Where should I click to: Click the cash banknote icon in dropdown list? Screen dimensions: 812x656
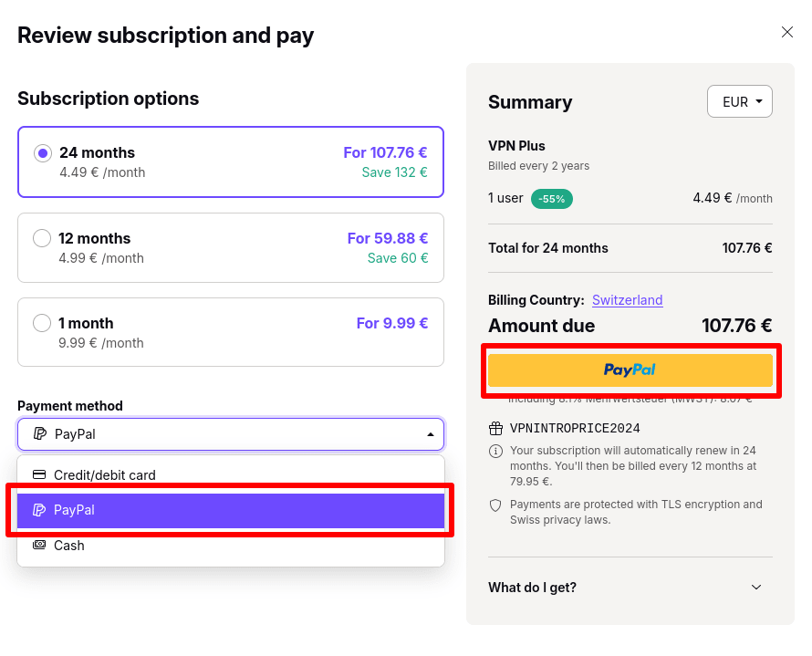39,545
